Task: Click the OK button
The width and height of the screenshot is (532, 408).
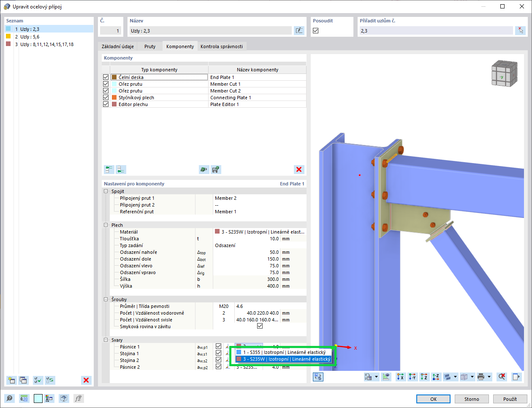Action: [x=434, y=399]
